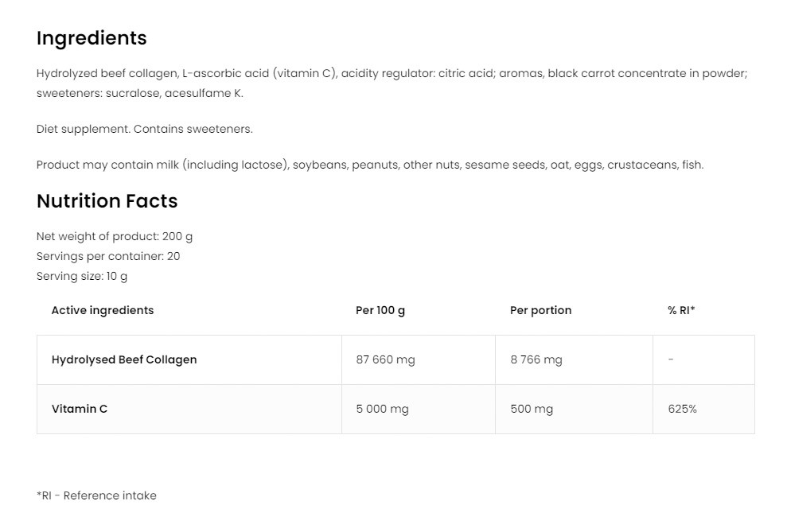Image resolution: width=787 pixels, height=532 pixels.
Task: Click the '*RI - Reference intake' footnote
Action: point(96,495)
